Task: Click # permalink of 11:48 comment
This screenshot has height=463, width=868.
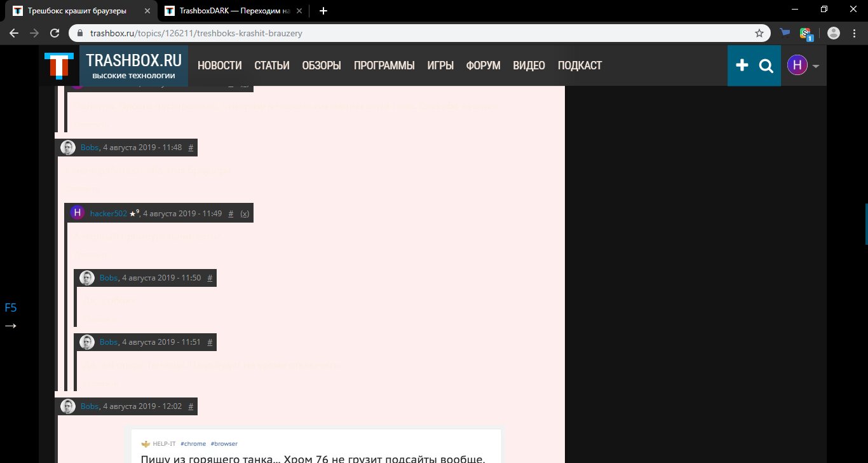Action: pyautogui.click(x=191, y=148)
